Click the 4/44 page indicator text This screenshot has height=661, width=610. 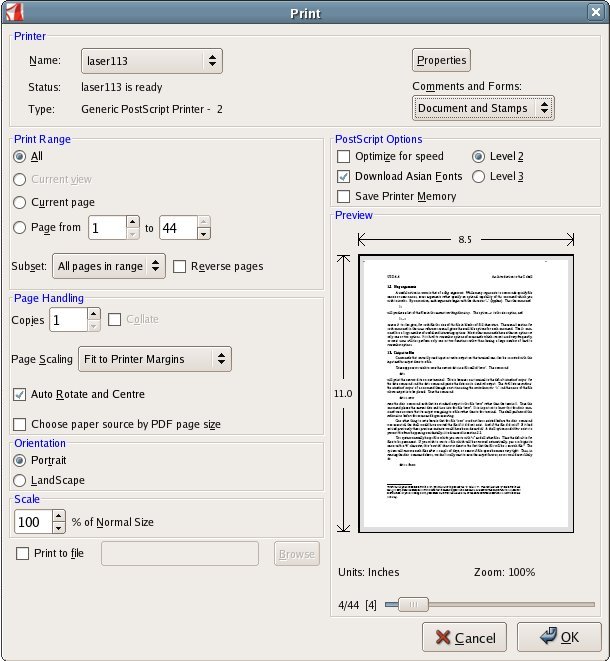357,605
